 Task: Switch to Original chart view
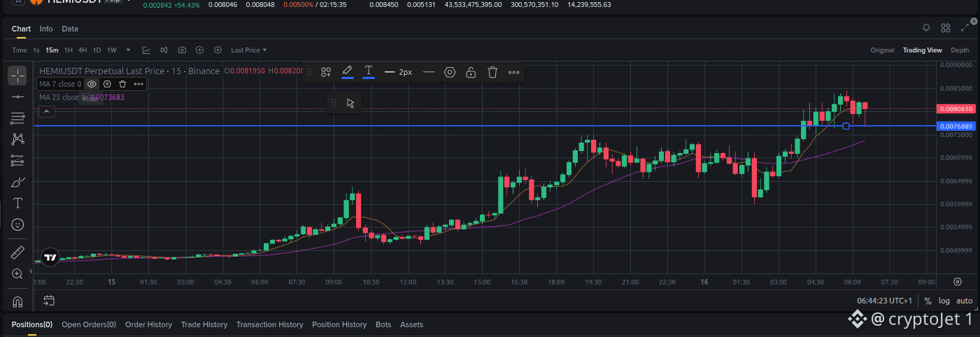(x=882, y=50)
